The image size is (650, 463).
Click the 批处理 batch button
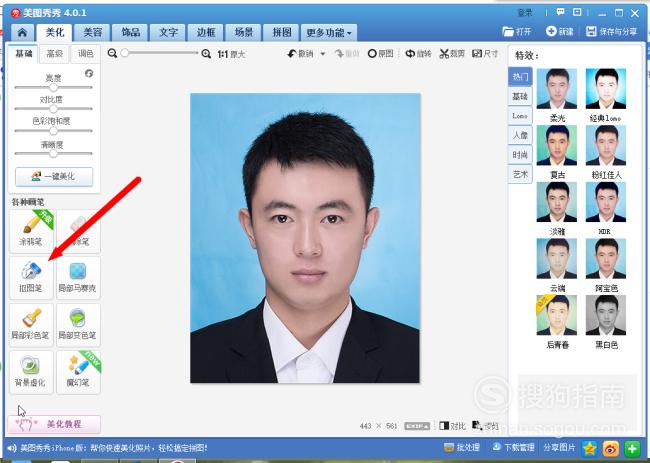click(x=461, y=448)
